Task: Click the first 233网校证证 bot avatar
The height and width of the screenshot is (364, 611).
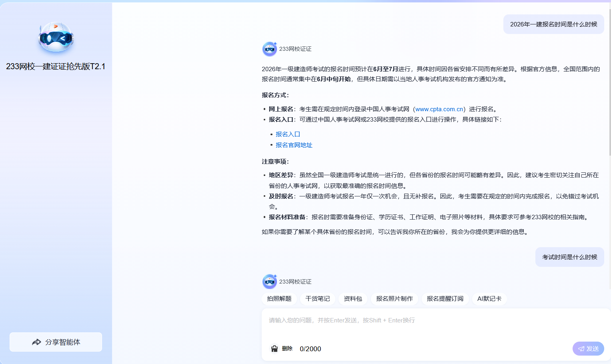Action: click(269, 49)
